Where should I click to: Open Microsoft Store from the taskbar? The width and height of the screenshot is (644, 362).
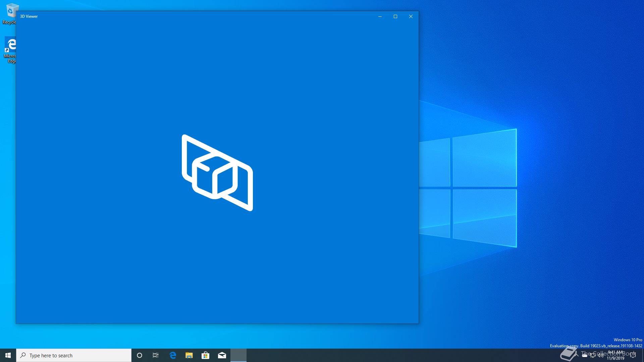(x=205, y=355)
